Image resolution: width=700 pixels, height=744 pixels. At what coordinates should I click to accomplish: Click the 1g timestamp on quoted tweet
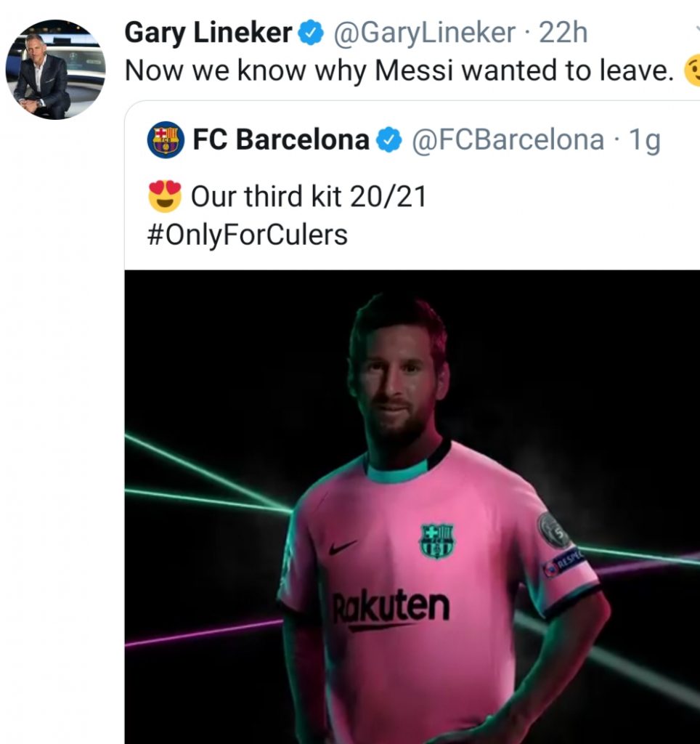[644, 139]
